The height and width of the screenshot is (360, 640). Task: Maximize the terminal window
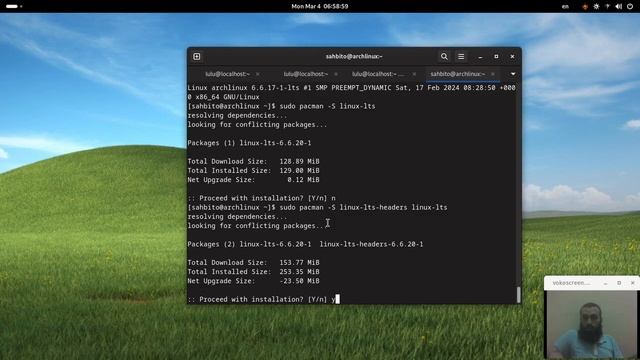[x=496, y=57]
